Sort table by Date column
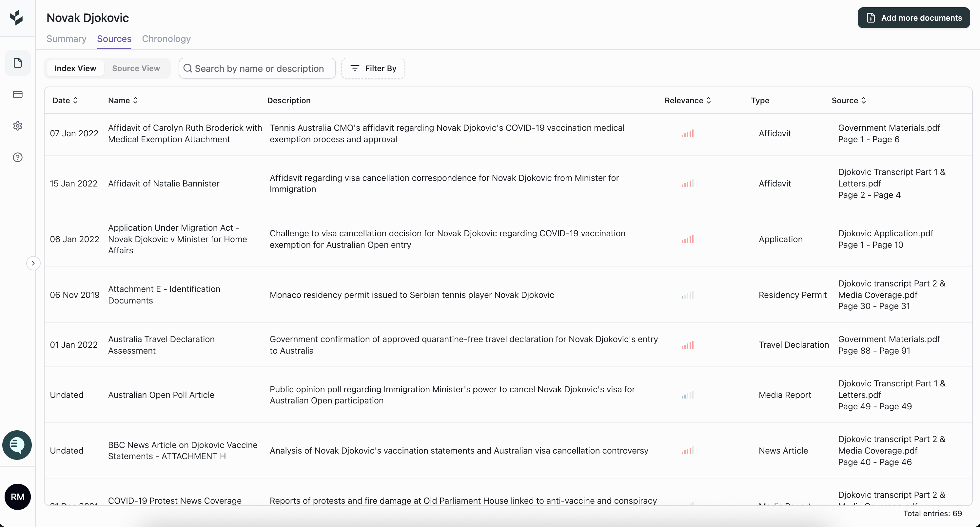Viewport: 980px width, 527px height. point(65,101)
